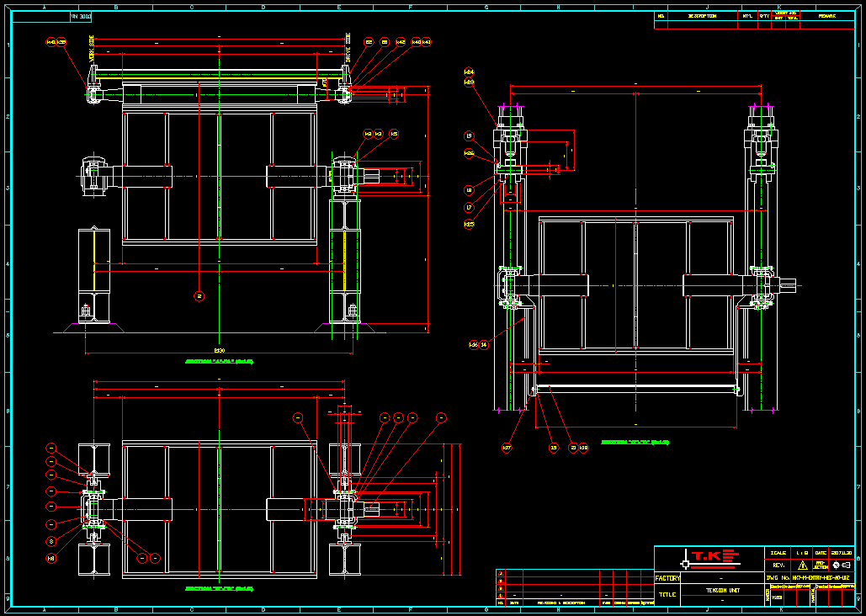
Task: Select the DESCRIPTION header in parts list
Action: [x=702, y=16]
